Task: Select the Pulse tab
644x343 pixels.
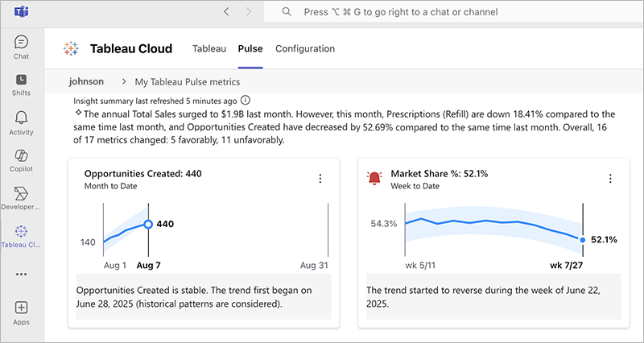Action: pos(250,49)
